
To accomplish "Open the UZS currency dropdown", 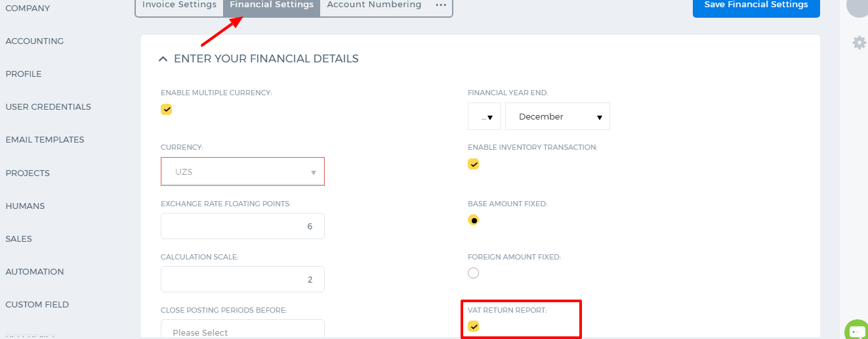I will (x=243, y=171).
